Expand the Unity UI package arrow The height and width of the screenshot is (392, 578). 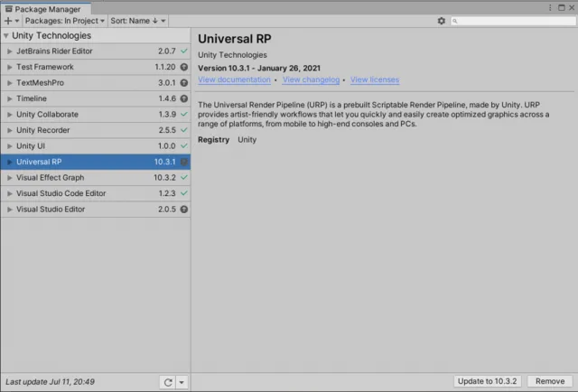(x=10, y=146)
